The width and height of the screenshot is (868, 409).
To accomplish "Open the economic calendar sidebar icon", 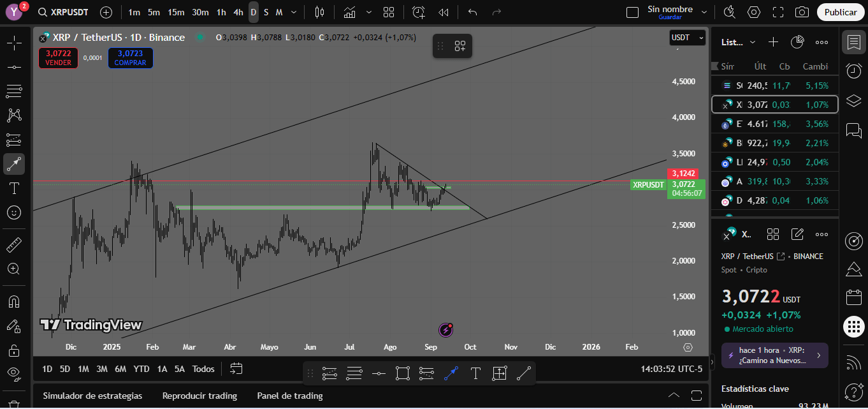I will (x=853, y=297).
